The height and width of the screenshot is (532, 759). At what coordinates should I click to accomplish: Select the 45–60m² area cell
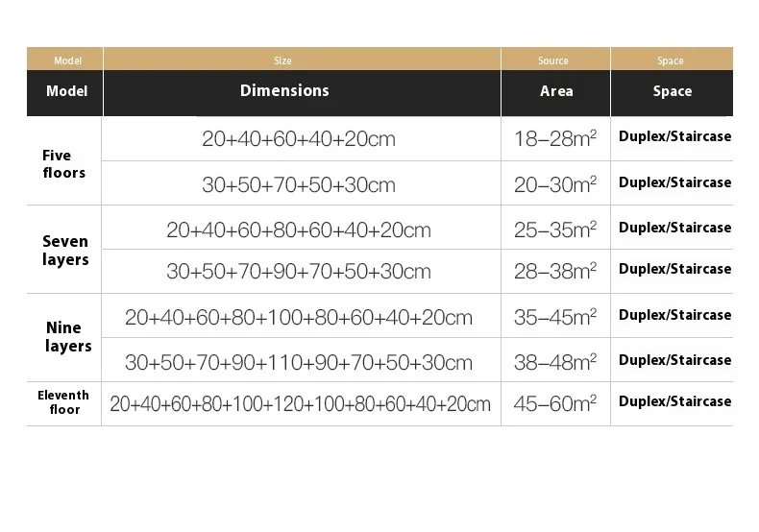[x=555, y=404]
